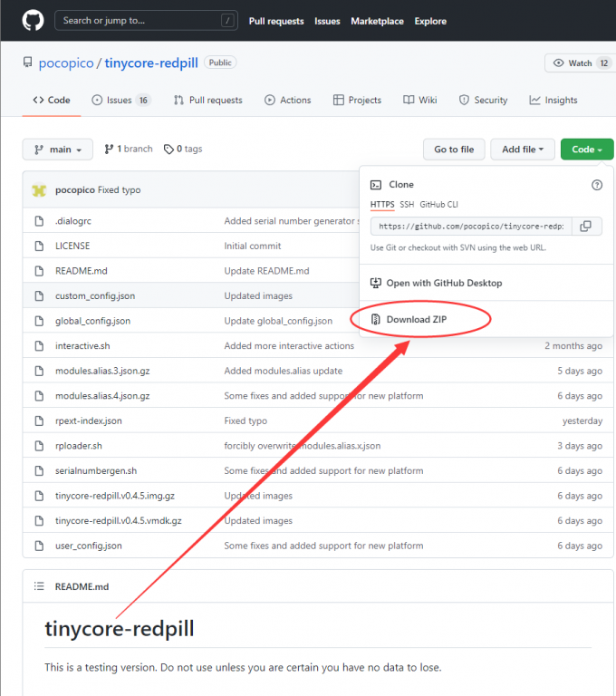Open the 'Fixed typo' commit message in header
Viewport: 616px width, 696px height.
pyautogui.click(x=119, y=190)
